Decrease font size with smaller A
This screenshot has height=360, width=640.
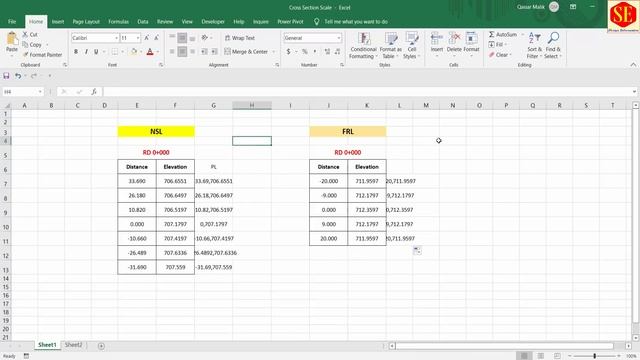tap(156, 38)
